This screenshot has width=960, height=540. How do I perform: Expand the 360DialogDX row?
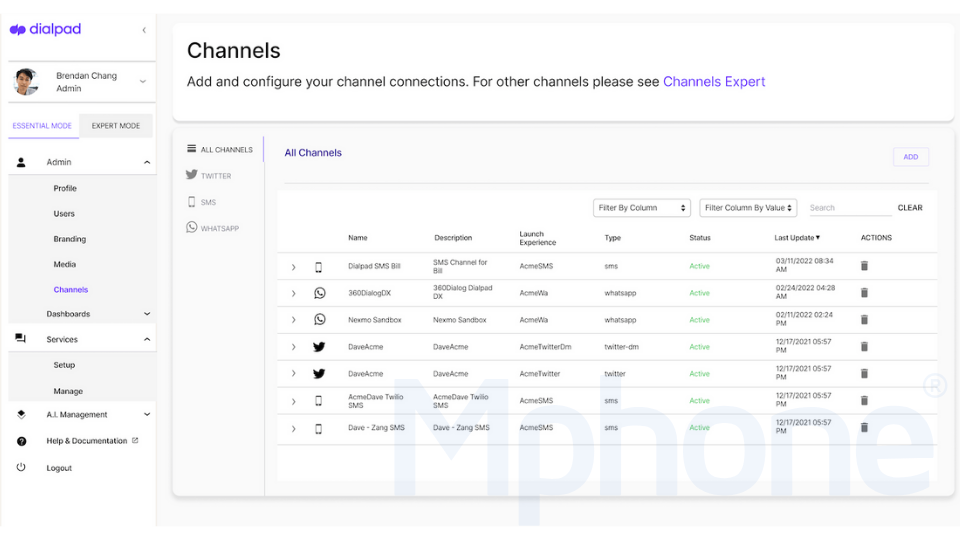(x=293, y=293)
